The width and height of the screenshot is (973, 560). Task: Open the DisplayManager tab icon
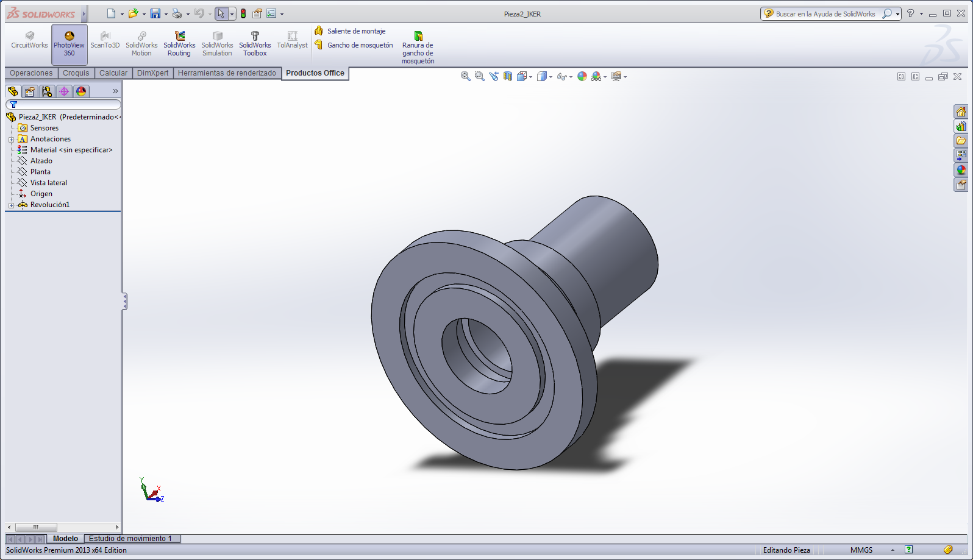[81, 91]
